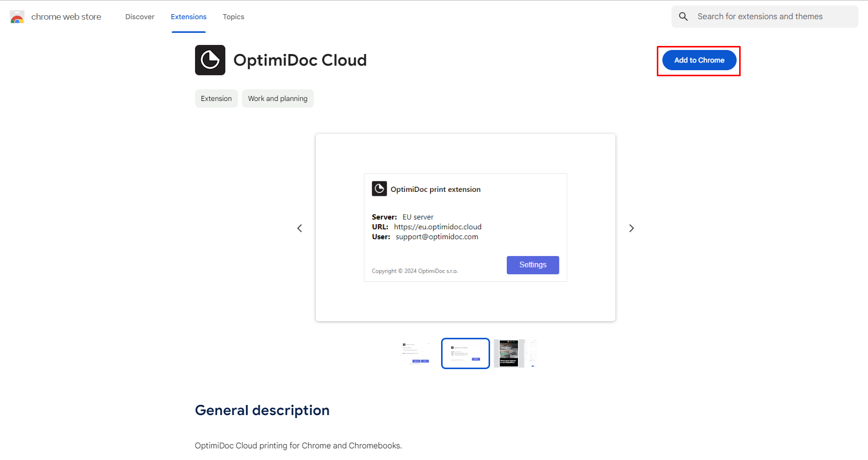
Task: Click the URL https://eu.optimidoc.cloud text
Action: pyautogui.click(x=438, y=227)
